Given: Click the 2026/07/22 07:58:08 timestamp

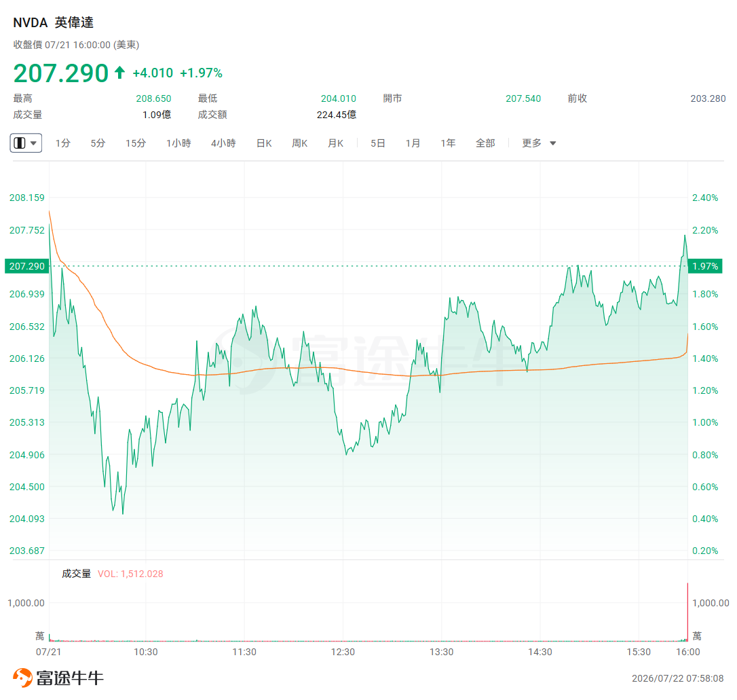Looking at the screenshot, I should (677, 678).
